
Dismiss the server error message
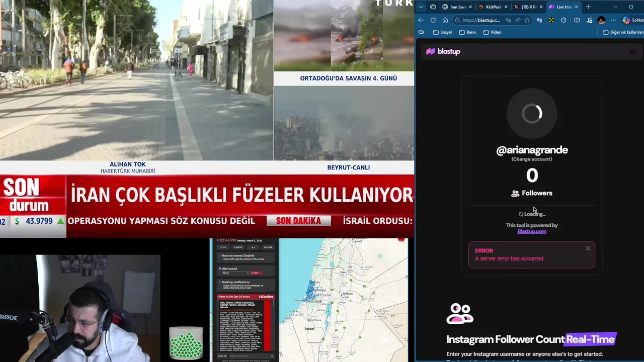(x=588, y=248)
